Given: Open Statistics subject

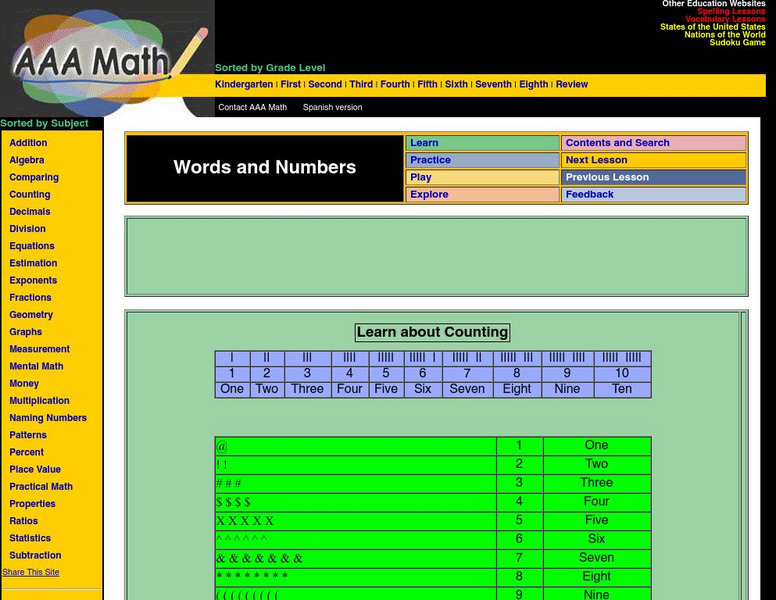Looking at the screenshot, I should coord(30,538).
